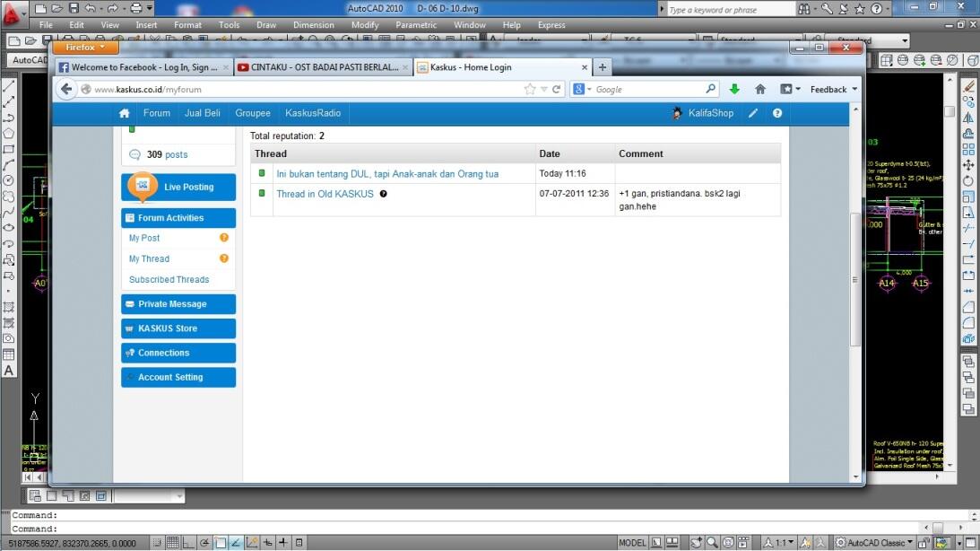Click the Favorites star in AutoCAD InfoCenter
Screen dimensions: 980x551
click(x=860, y=9)
